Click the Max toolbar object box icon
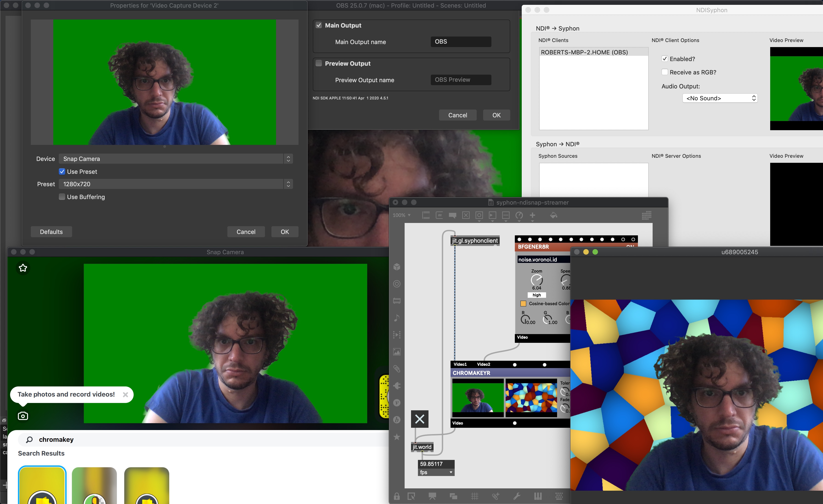This screenshot has height=504, width=823. (426, 215)
